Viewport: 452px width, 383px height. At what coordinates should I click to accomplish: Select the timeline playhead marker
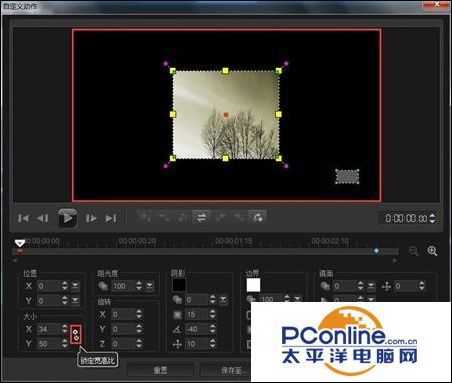tap(20, 243)
